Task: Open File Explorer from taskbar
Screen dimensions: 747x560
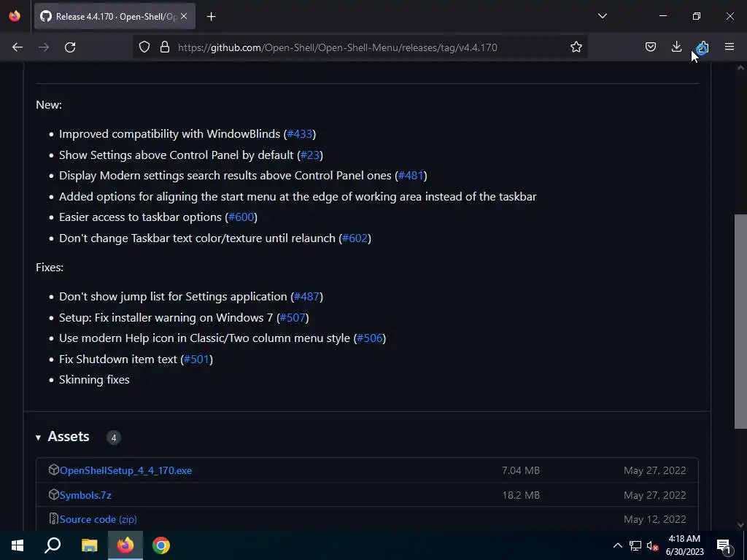Action: (x=89, y=545)
